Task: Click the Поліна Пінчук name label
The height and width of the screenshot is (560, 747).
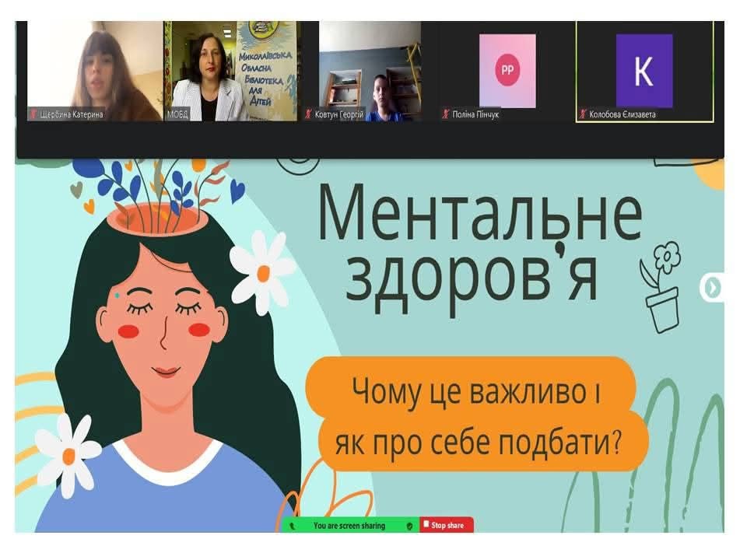Action: pyautogui.click(x=475, y=114)
